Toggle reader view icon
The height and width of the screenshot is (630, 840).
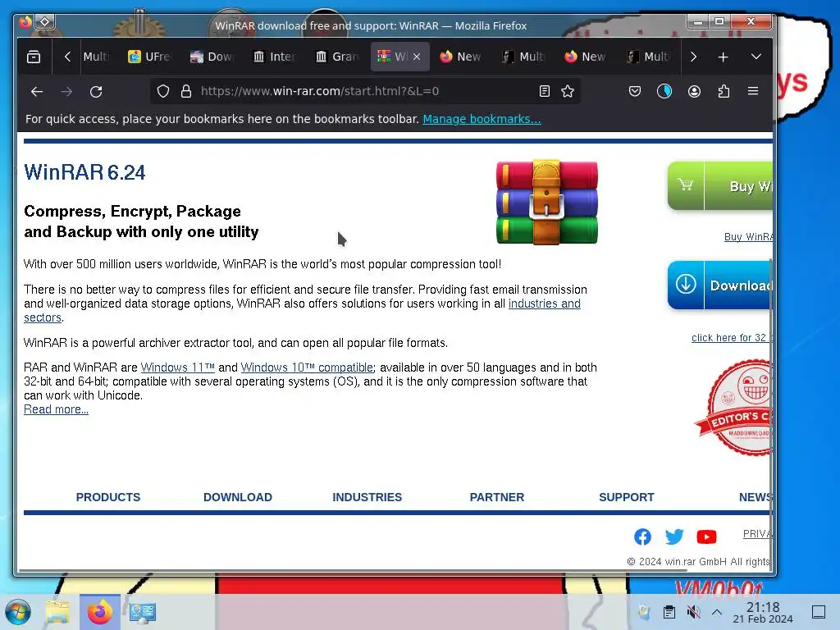(x=545, y=92)
